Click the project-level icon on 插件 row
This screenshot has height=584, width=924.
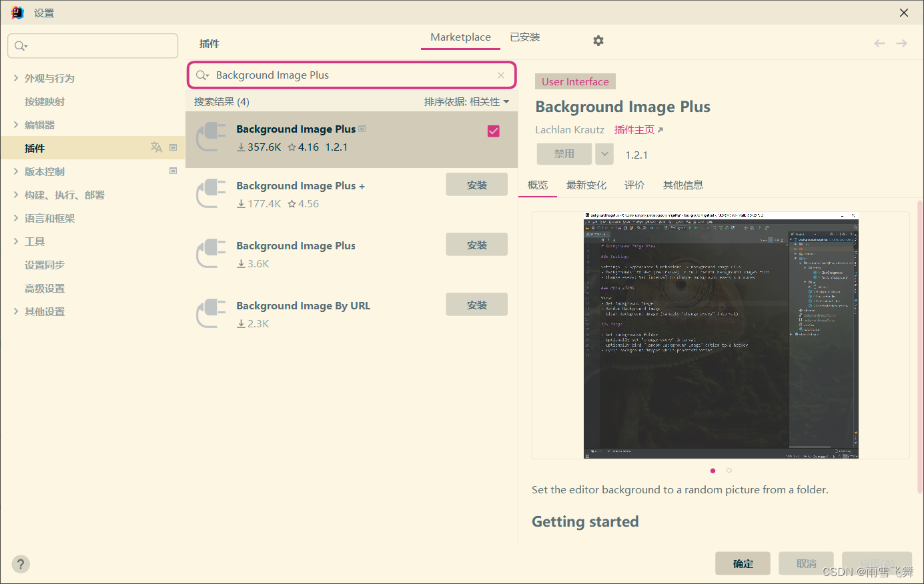point(173,147)
